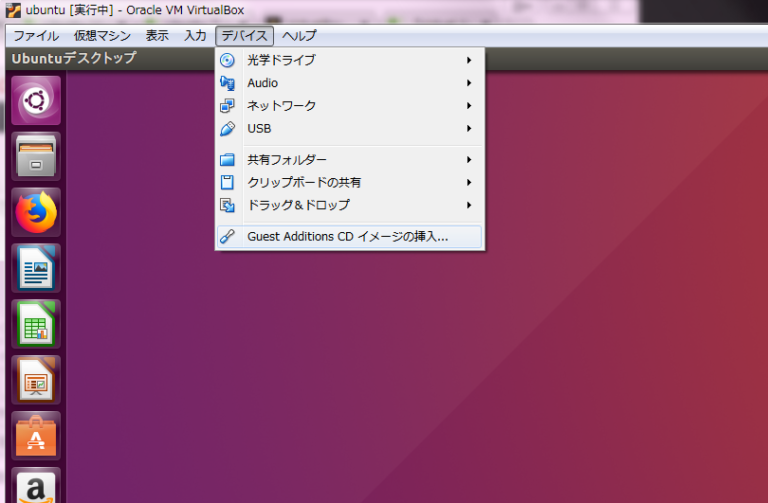Click the Audio menu entry

click(262, 83)
